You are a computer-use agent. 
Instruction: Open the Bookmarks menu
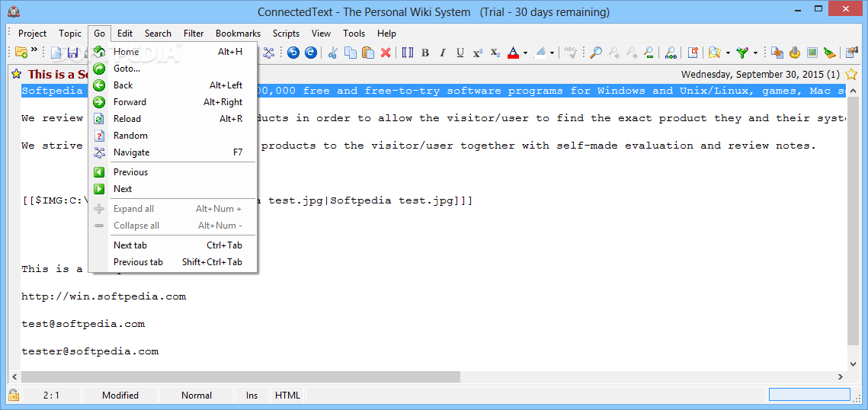pyautogui.click(x=238, y=34)
